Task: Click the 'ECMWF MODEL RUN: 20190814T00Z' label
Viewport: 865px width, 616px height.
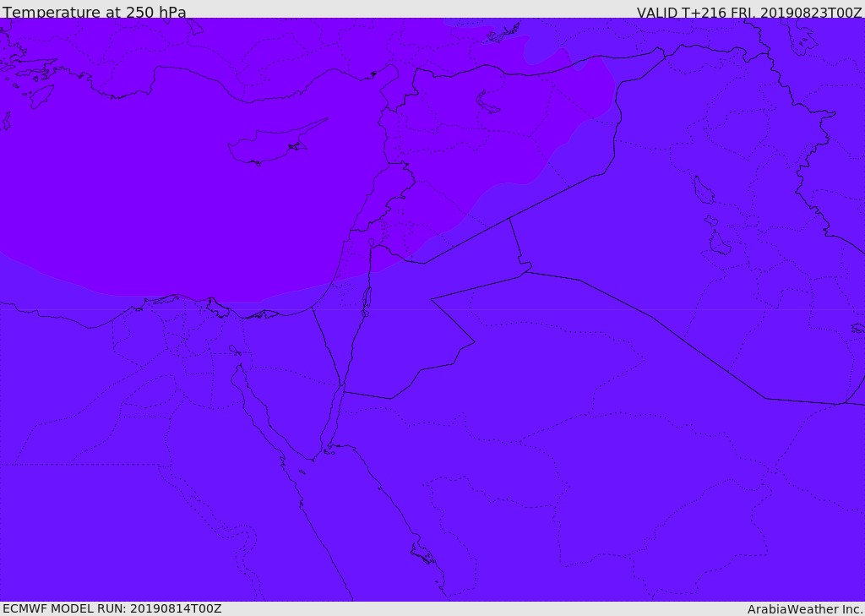Action: (x=112, y=608)
